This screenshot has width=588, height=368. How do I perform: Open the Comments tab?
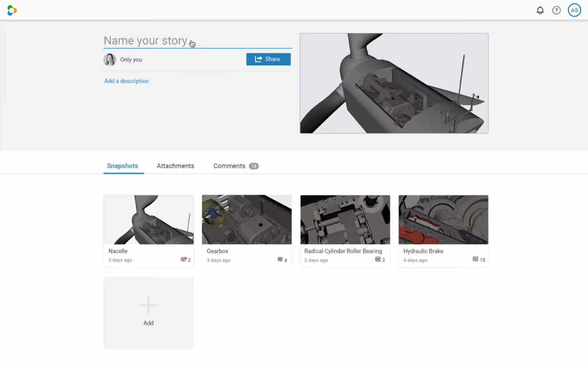tap(229, 166)
